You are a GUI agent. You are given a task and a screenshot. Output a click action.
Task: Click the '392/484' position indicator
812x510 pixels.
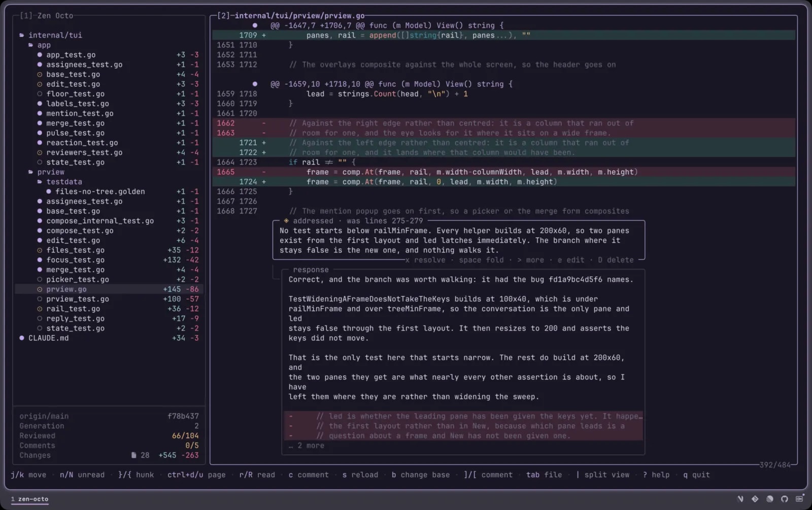click(775, 465)
